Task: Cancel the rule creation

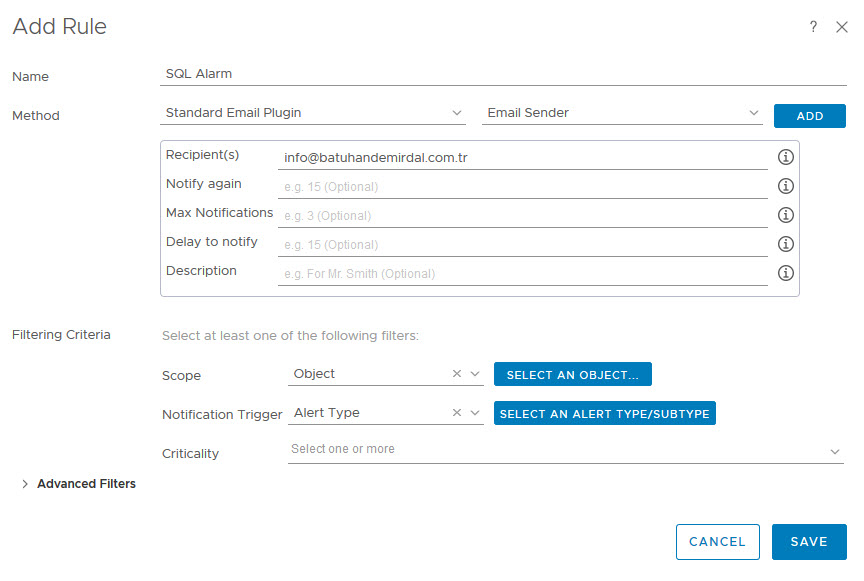Action: [x=717, y=542]
